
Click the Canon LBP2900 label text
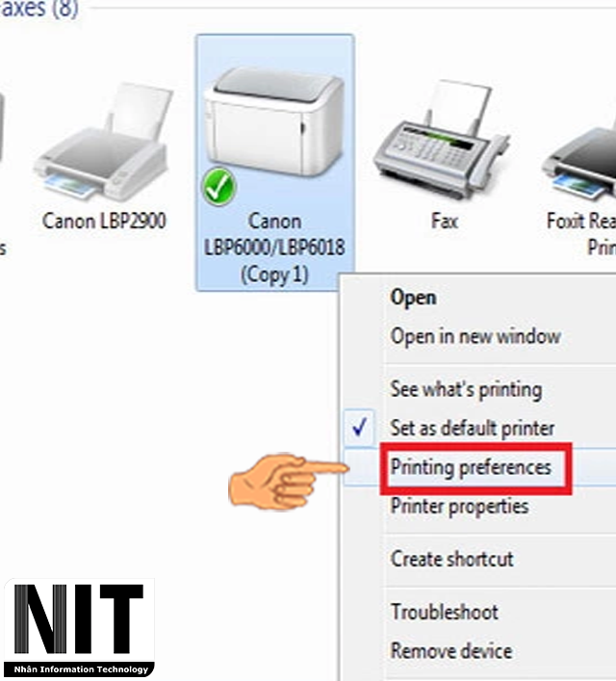(104, 222)
